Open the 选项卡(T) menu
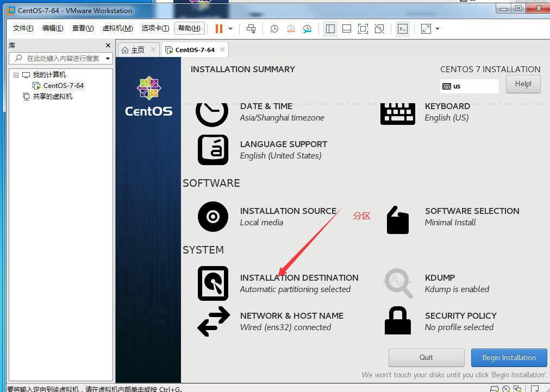The image size is (550, 392). [x=155, y=28]
